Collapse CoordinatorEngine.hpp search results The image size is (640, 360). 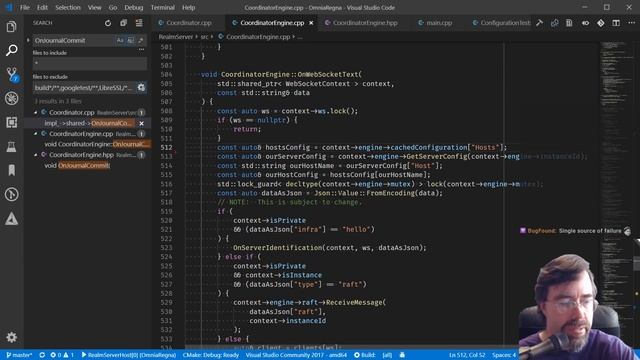pyautogui.click(x=36, y=155)
